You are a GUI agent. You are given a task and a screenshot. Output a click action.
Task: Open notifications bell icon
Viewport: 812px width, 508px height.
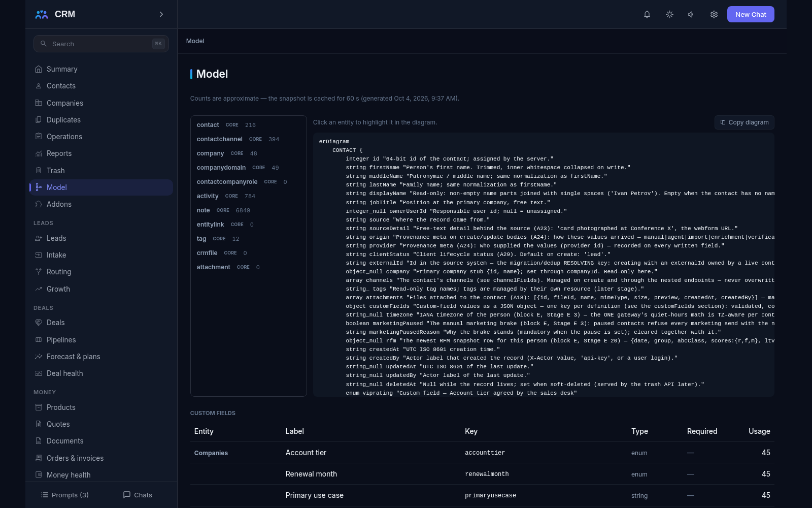click(x=647, y=14)
